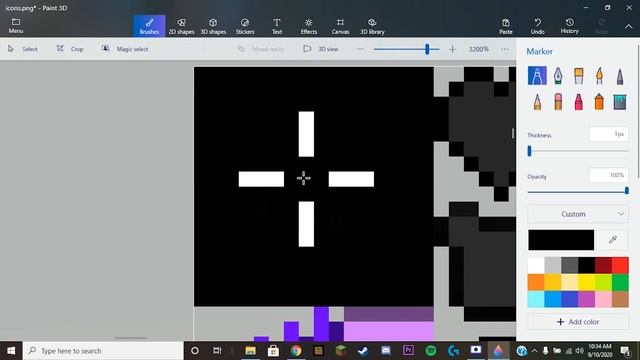Toggle 3D view
Viewport: 640px width, 360px height.
[x=321, y=49]
